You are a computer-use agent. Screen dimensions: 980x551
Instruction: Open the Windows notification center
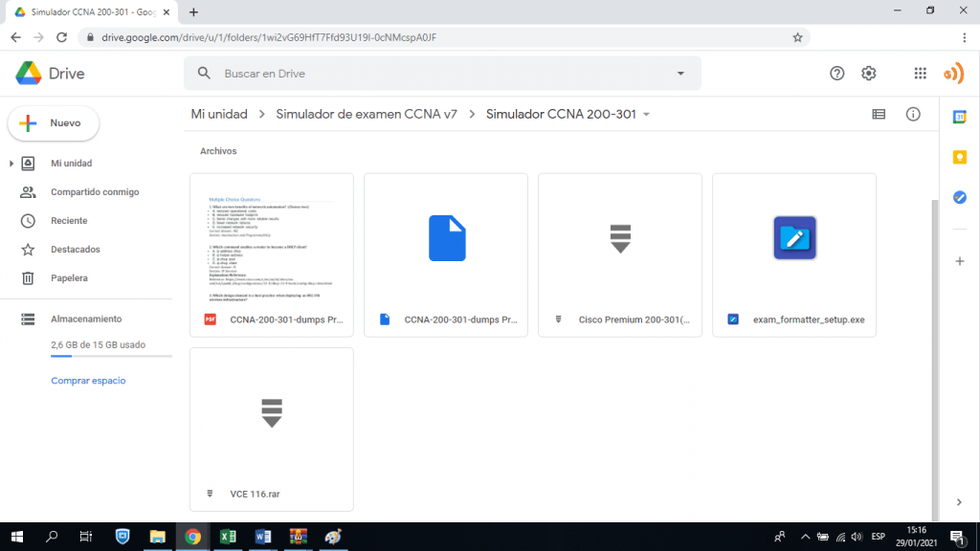[958, 537]
